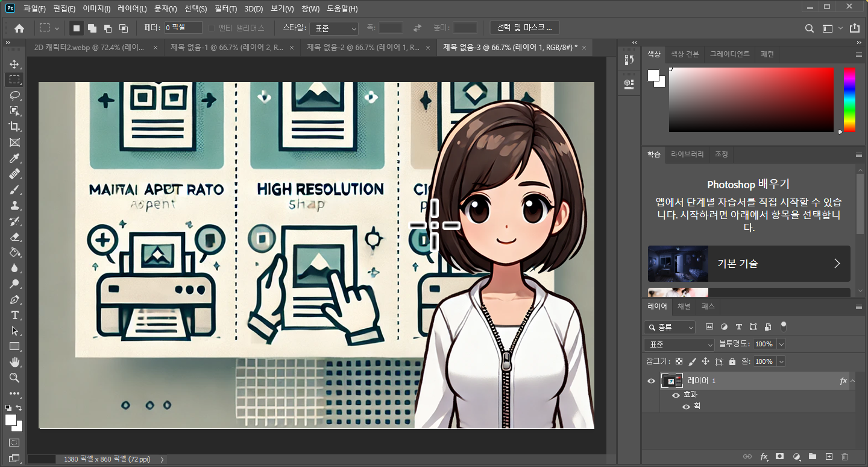Viewport: 868px width, 467px height.
Task: Select the Brush tool
Action: click(x=14, y=189)
